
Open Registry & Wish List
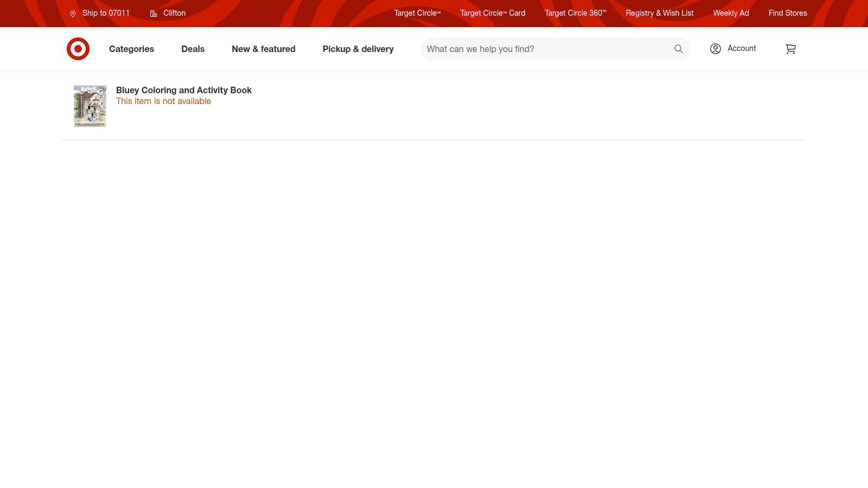pos(660,13)
